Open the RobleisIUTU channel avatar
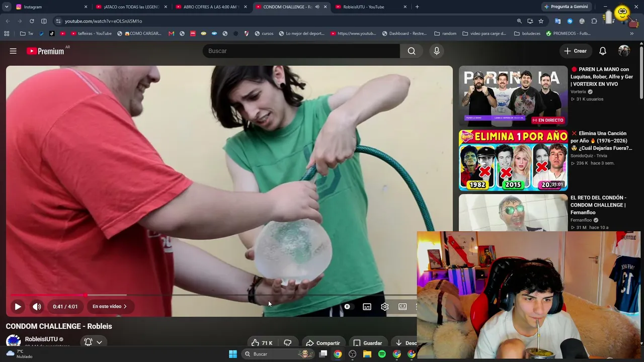Image resolution: width=644 pixels, height=362 pixels. (13, 341)
